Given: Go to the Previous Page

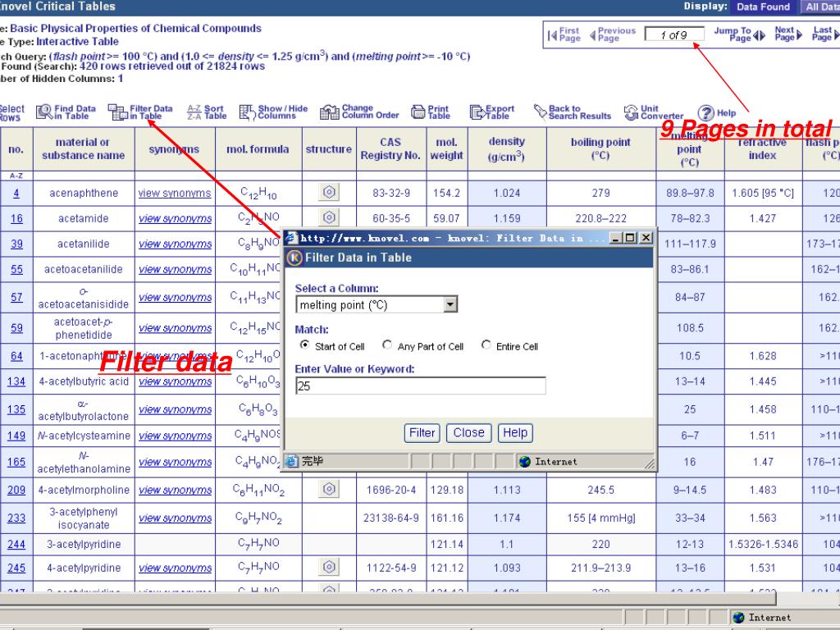Looking at the screenshot, I should coord(612,34).
